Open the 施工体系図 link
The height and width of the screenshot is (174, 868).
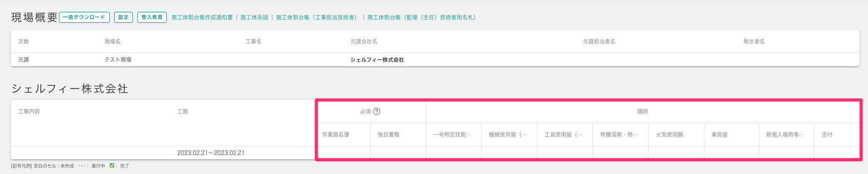(x=254, y=17)
